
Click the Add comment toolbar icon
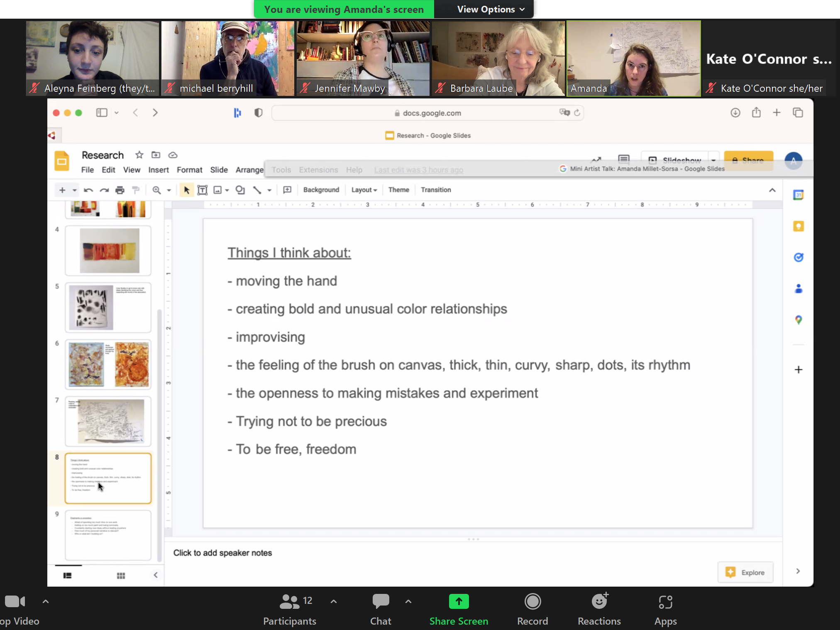(287, 190)
